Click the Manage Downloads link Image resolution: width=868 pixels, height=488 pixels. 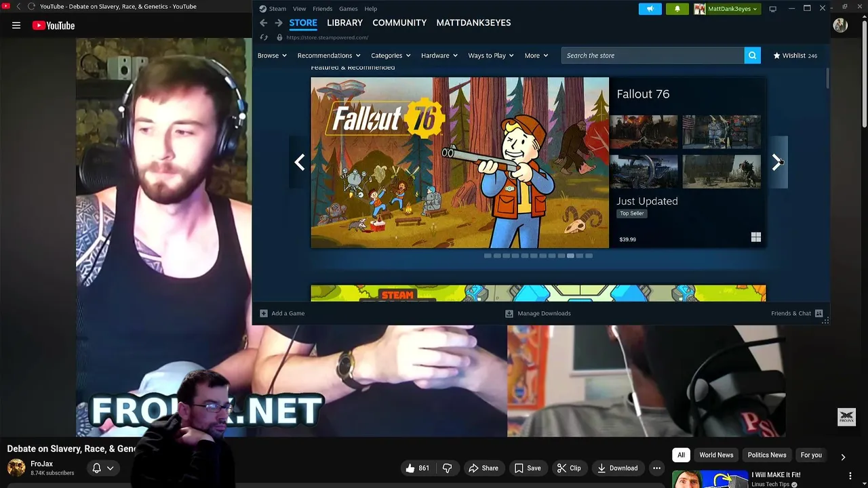point(544,313)
